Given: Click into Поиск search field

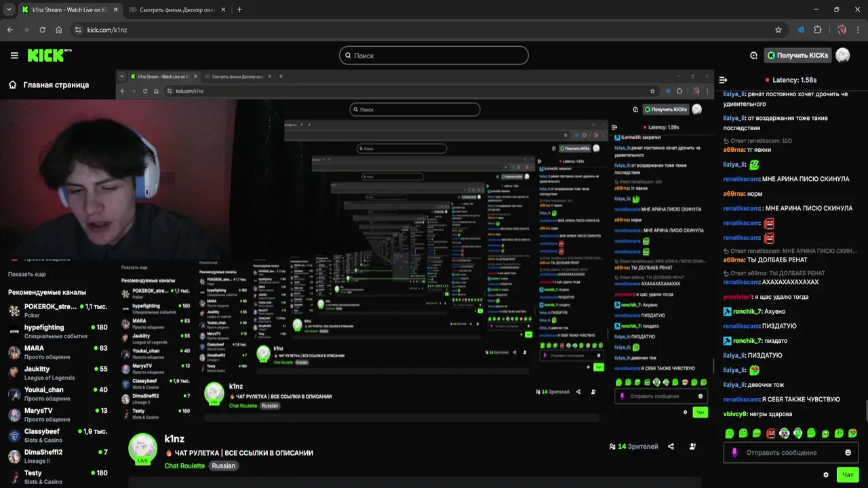Looking at the screenshot, I should click(434, 56).
